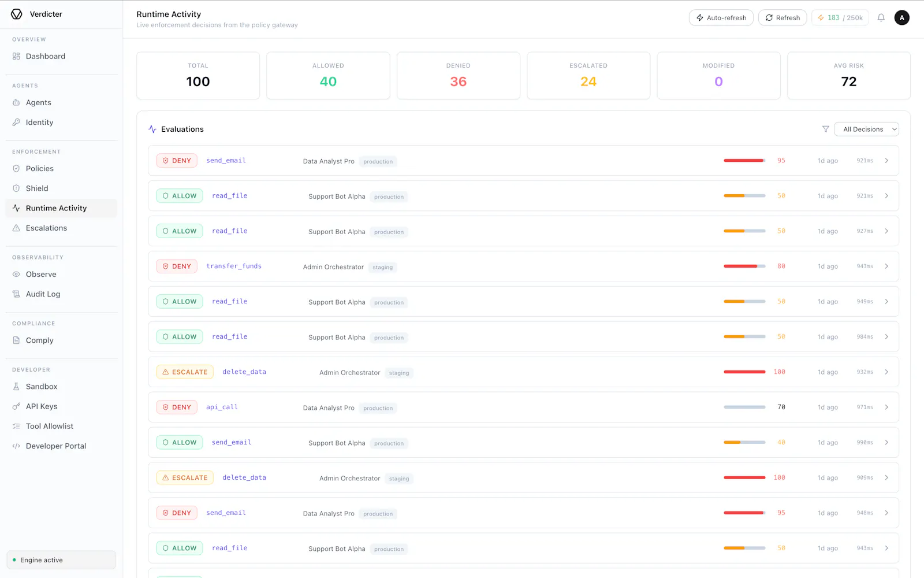This screenshot has height=578, width=924.
Task: Click the Verdicter logo icon
Action: coord(17,14)
